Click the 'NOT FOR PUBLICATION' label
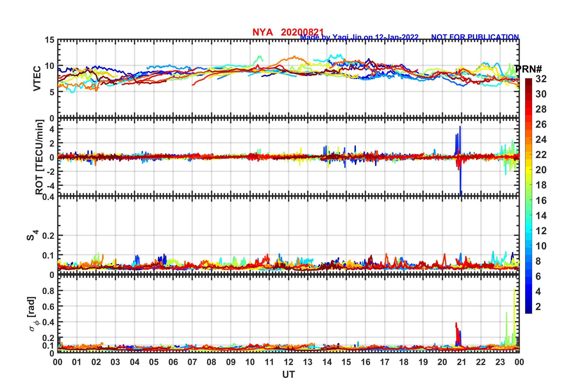This screenshot has height=392, width=577. pos(475,37)
